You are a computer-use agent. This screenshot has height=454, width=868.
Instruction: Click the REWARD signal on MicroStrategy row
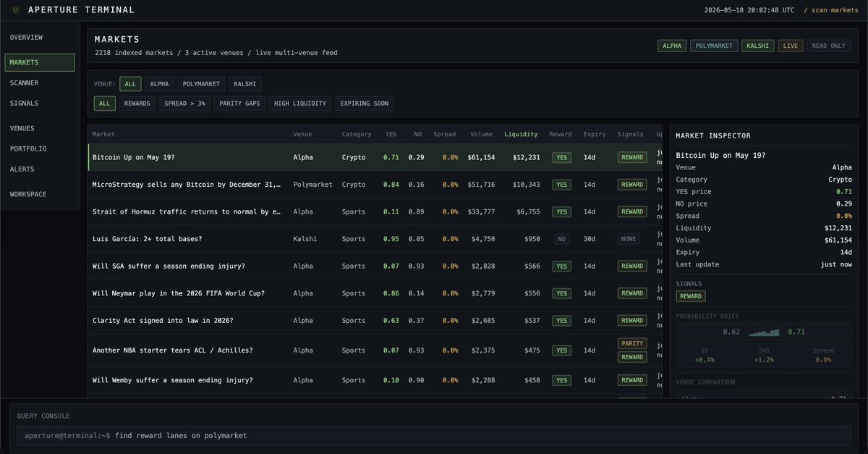[x=631, y=185]
